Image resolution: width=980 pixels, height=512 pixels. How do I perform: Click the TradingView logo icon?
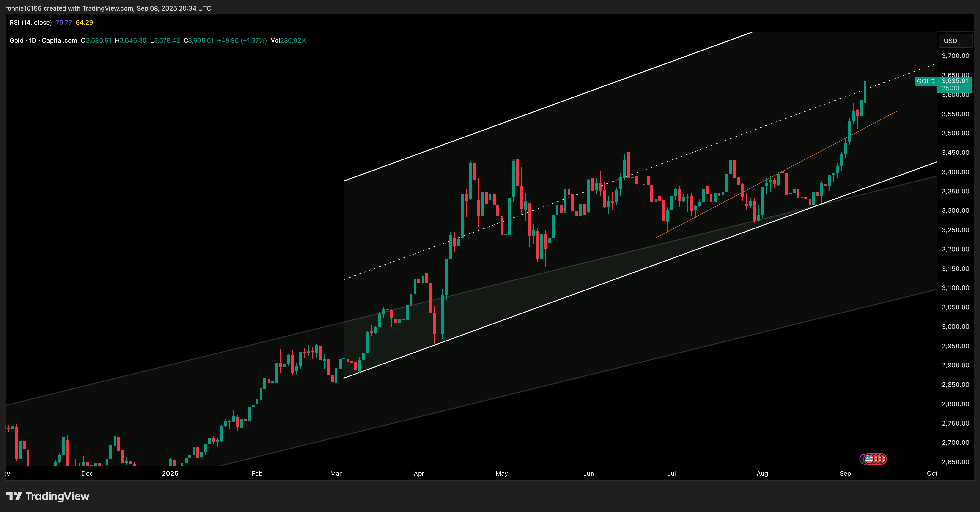(x=14, y=496)
